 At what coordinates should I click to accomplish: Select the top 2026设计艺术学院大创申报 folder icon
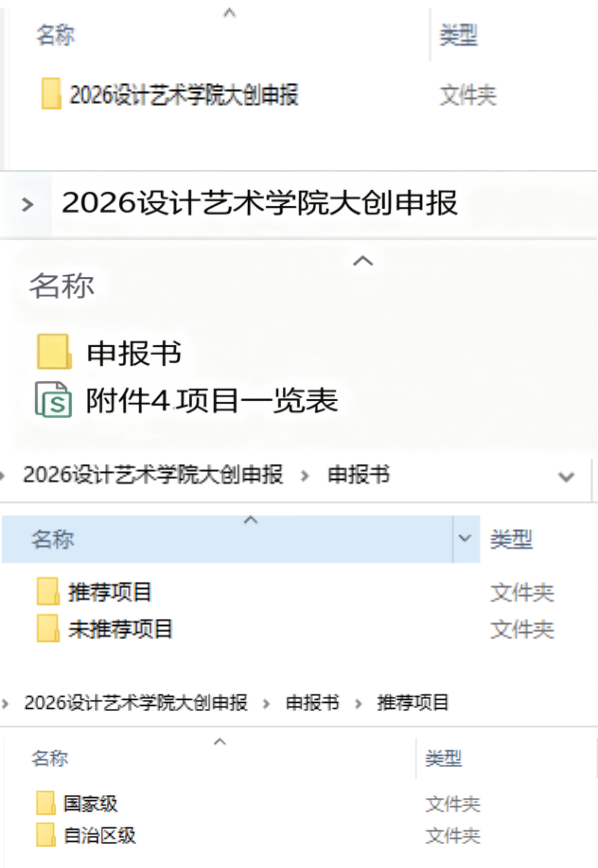pyautogui.click(x=51, y=93)
